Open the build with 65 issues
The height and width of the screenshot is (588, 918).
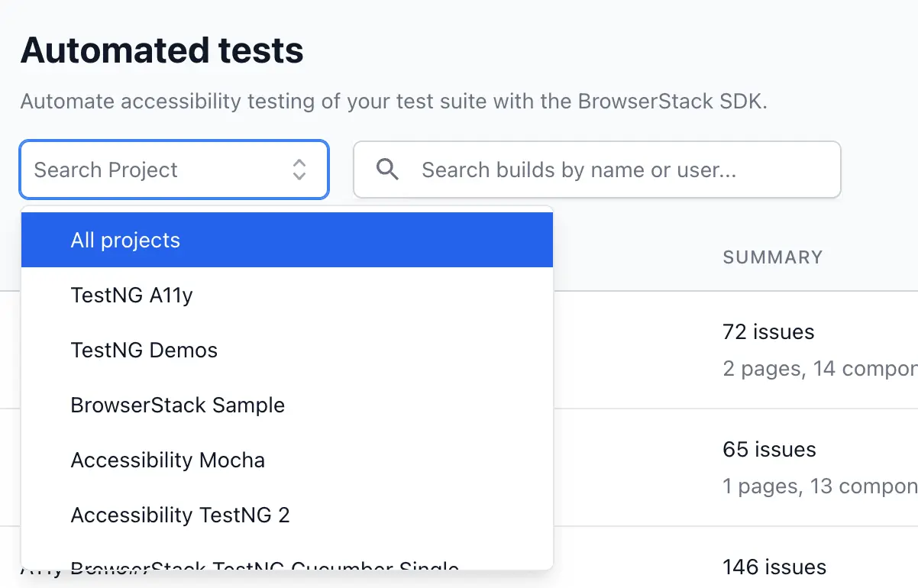[769, 450]
